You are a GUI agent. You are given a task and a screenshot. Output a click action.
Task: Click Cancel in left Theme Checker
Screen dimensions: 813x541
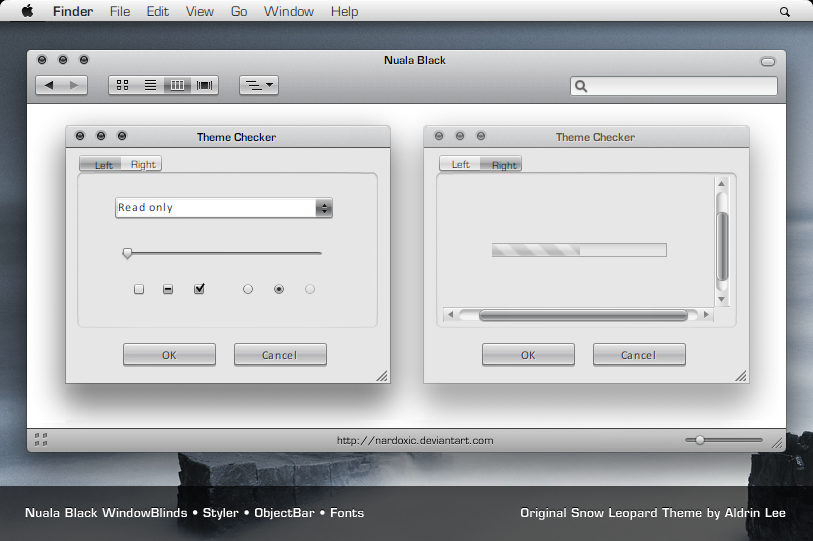point(280,355)
